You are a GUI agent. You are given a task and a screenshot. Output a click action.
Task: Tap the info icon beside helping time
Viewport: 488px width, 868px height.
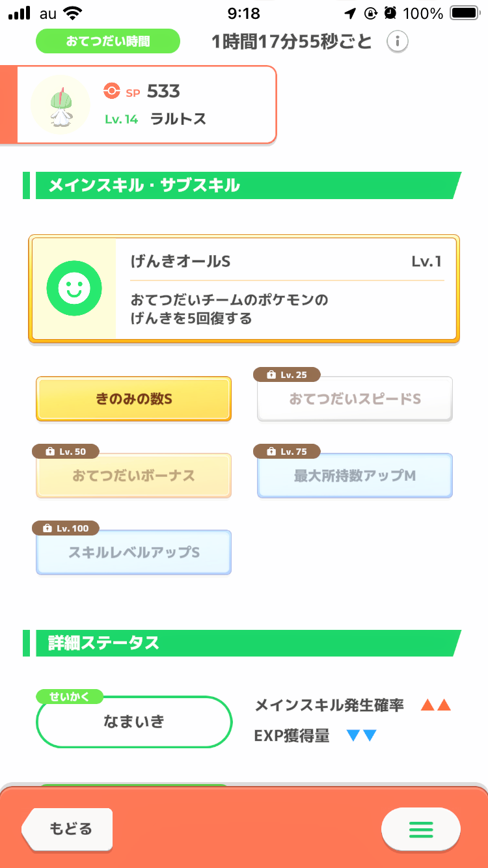click(x=398, y=42)
